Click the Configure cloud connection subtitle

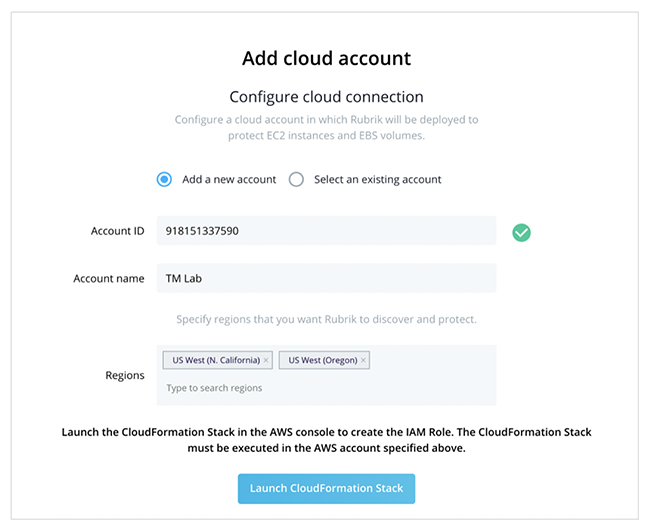tap(326, 97)
